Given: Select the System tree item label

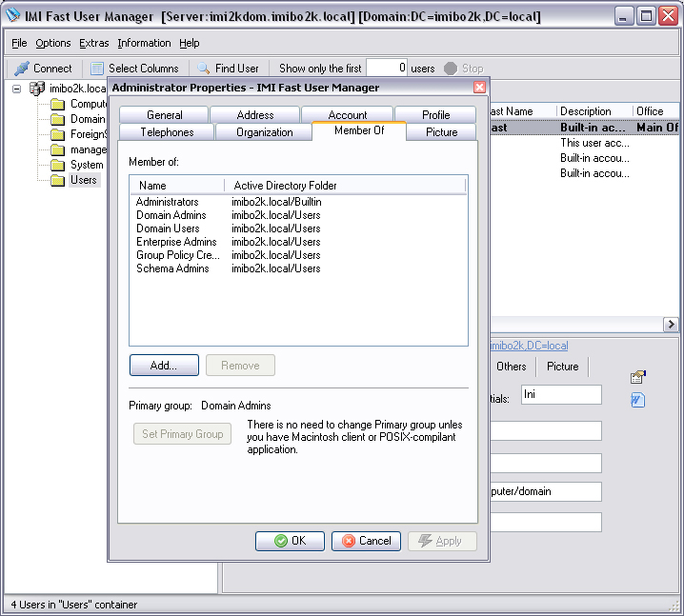Looking at the screenshot, I should click(87, 165).
